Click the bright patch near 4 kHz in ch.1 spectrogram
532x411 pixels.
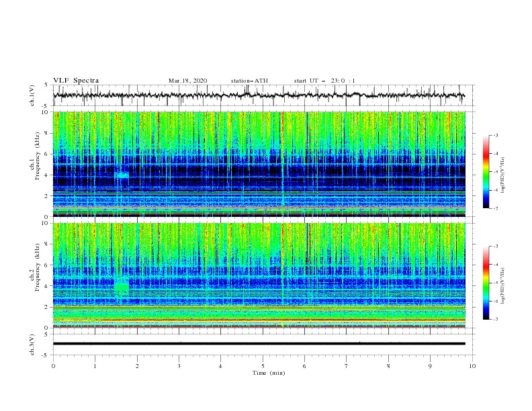coord(122,175)
